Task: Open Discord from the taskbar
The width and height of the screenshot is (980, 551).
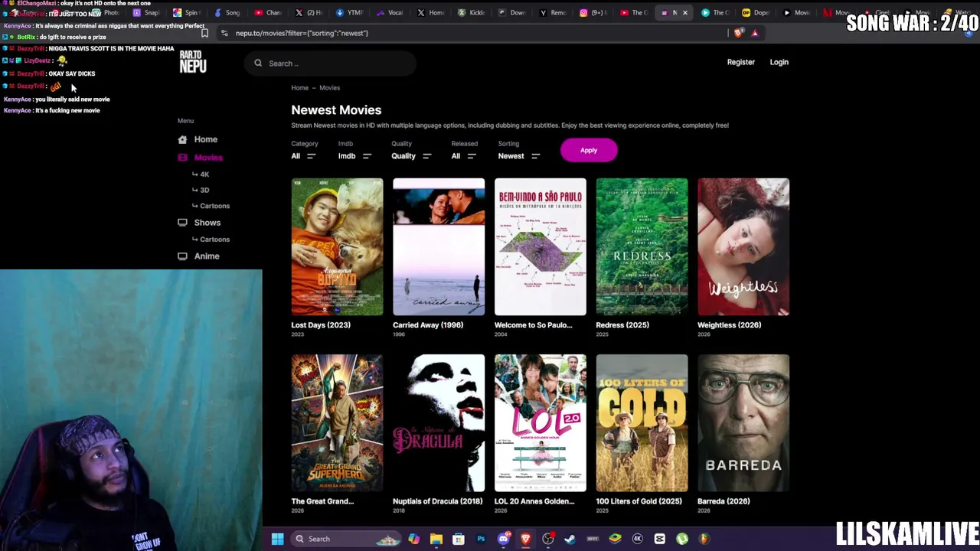Action: pyautogui.click(x=503, y=539)
